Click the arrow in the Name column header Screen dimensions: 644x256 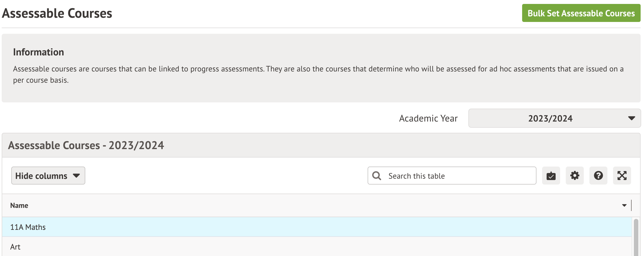click(x=624, y=206)
